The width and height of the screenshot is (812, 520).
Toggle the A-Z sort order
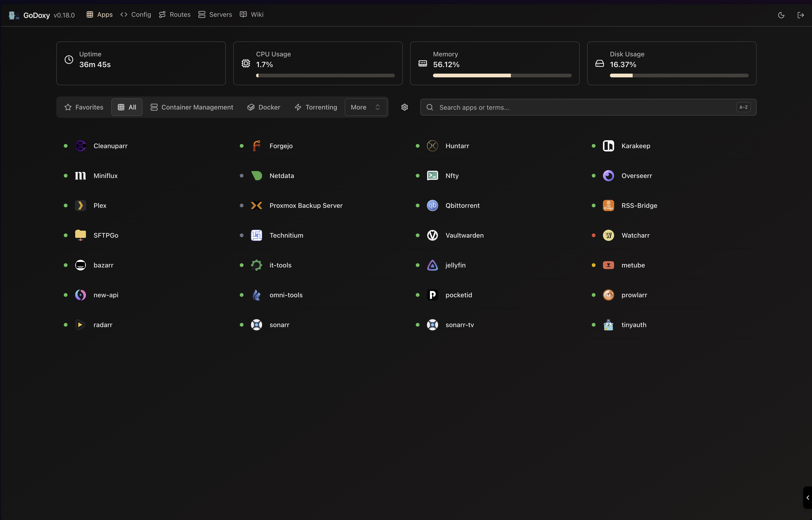tap(744, 107)
